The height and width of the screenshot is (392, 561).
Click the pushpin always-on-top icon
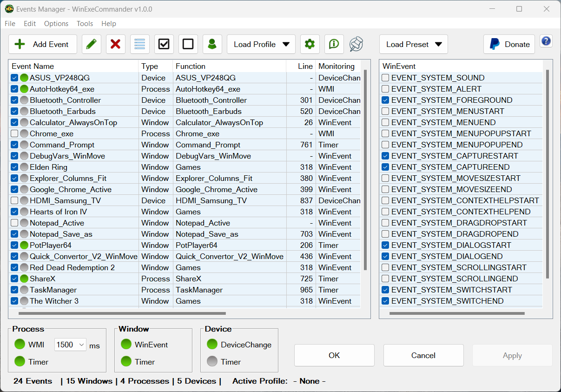pyautogui.click(x=356, y=44)
